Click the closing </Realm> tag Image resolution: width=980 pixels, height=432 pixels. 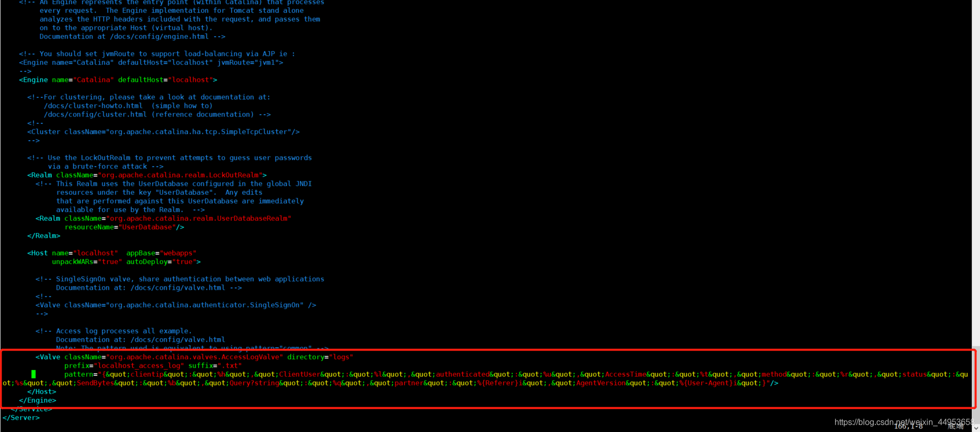pyautogui.click(x=44, y=236)
